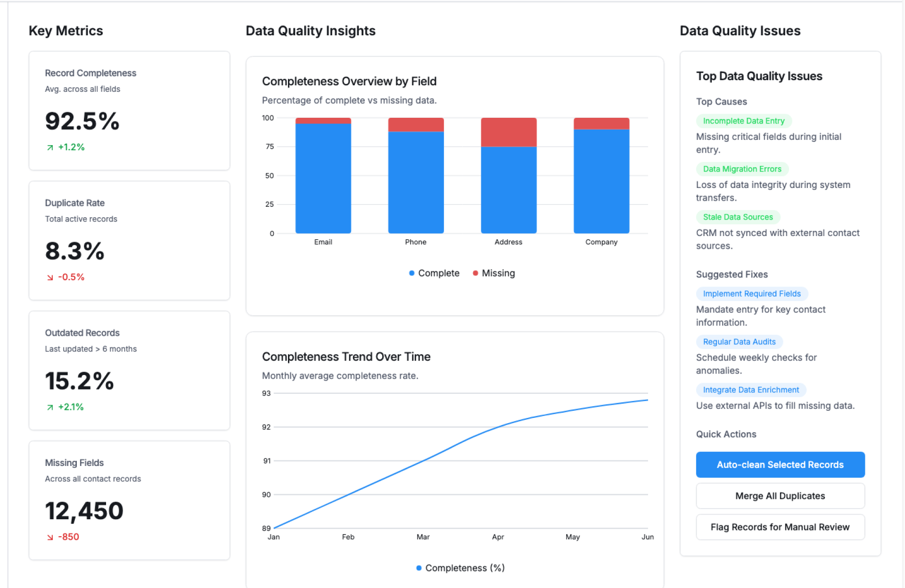The height and width of the screenshot is (588, 905).
Task: Click Auto-clean Selected Records button
Action: tap(780, 465)
